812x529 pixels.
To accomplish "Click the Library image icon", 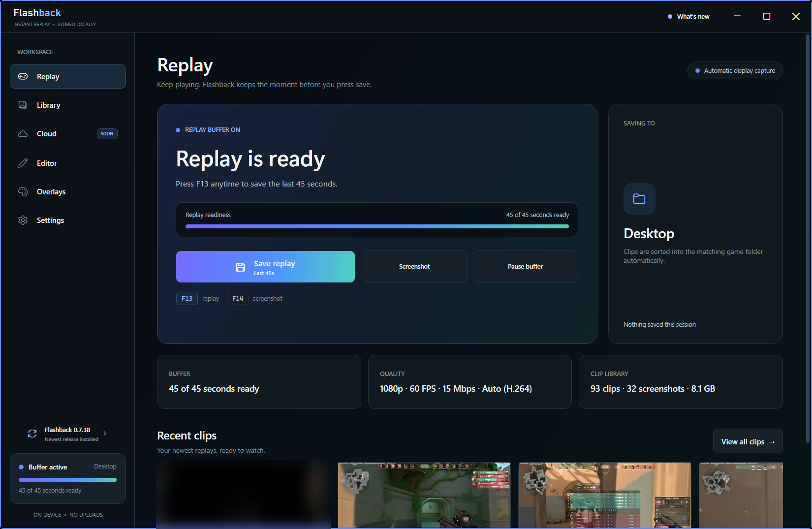I will [23, 105].
